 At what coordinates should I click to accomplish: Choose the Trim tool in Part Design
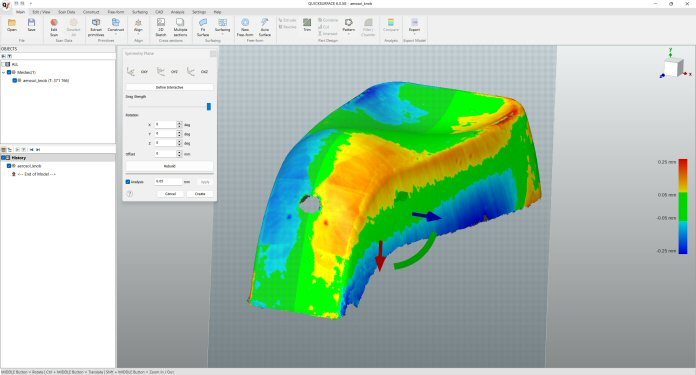pos(307,24)
